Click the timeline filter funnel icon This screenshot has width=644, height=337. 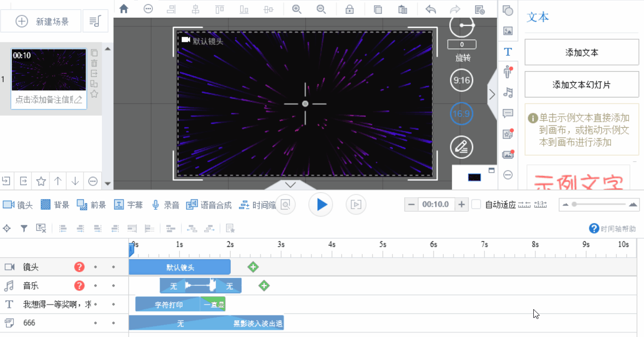pyautogui.click(x=24, y=228)
